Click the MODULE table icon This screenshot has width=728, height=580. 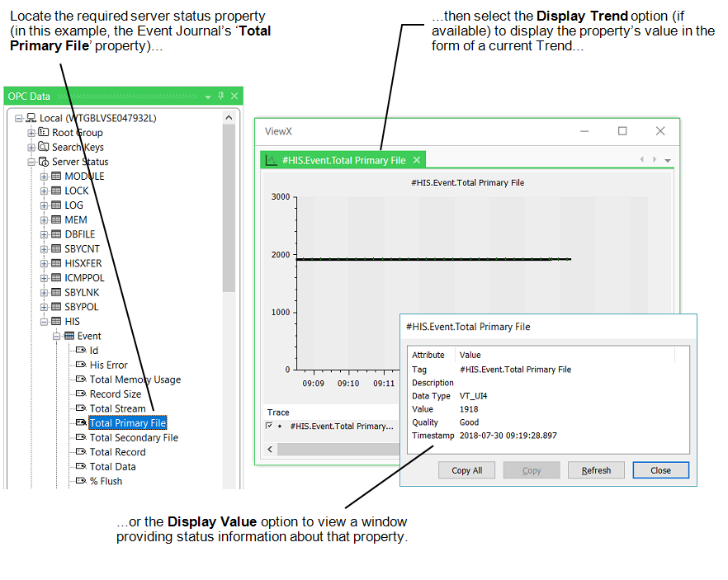click(56, 177)
